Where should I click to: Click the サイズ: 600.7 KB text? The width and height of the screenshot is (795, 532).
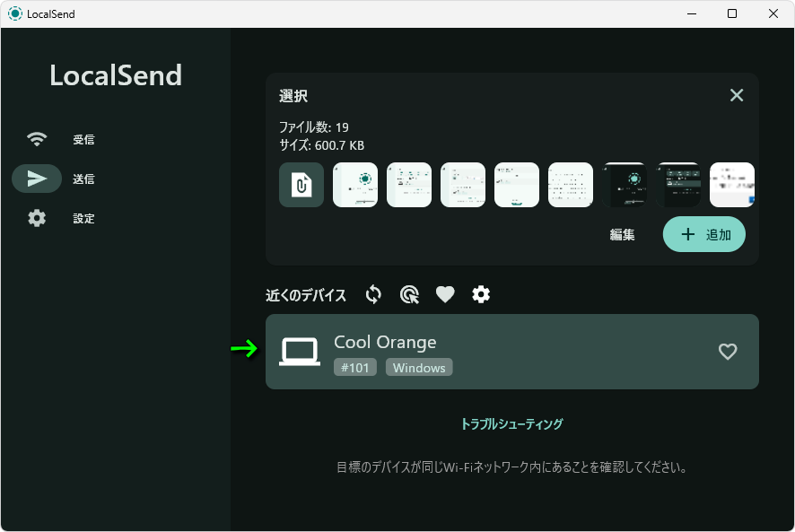321,145
